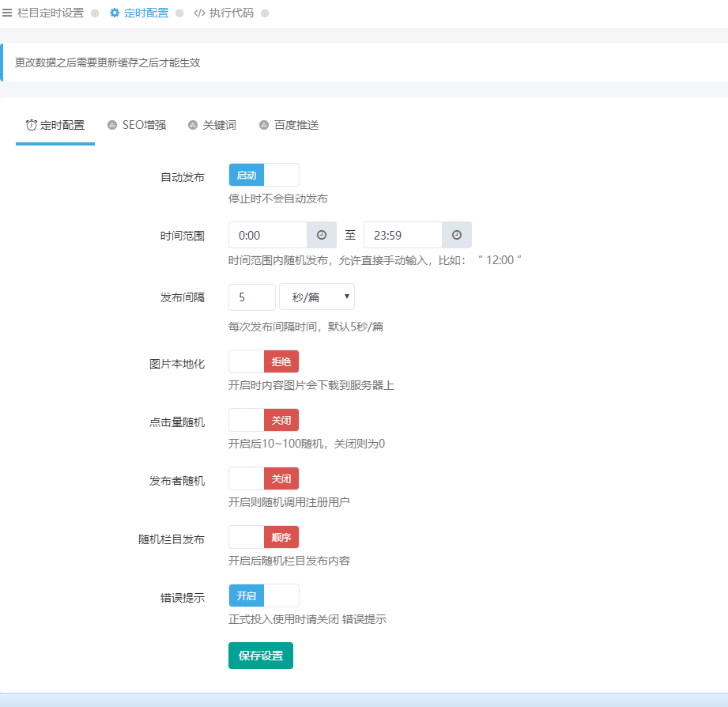Image resolution: width=728 pixels, height=707 pixels.
Task: Click the 发布间隔 field label
Action: click(x=183, y=297)
